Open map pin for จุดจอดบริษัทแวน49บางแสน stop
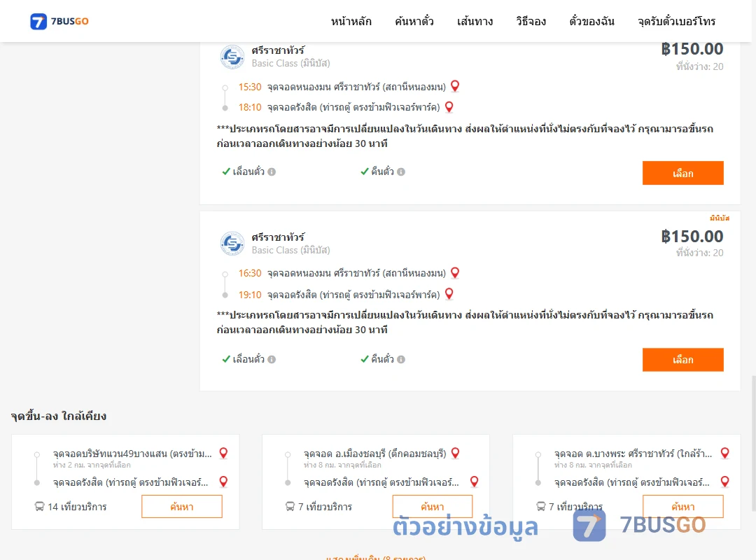Image resolution: width=756 pixels, height=560 pixels. coord(223,453)
